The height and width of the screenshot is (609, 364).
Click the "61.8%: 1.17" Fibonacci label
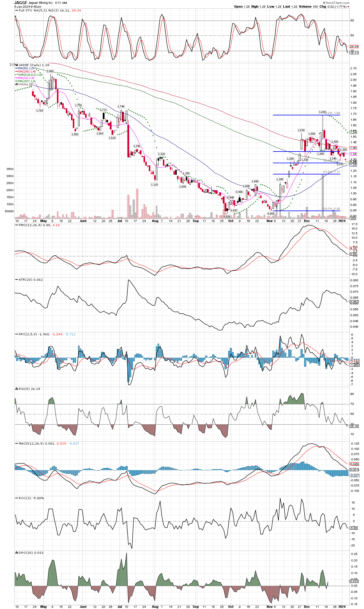coord(332,172)
